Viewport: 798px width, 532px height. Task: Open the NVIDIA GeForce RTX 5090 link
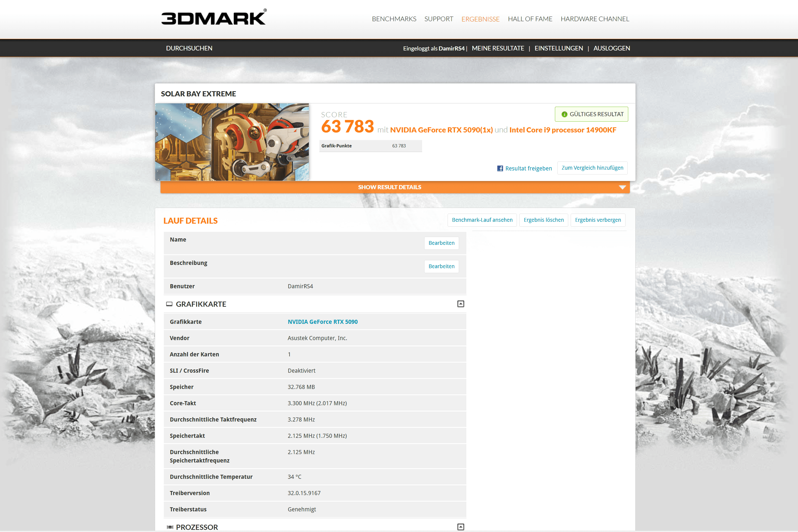(x=322, y=321)
